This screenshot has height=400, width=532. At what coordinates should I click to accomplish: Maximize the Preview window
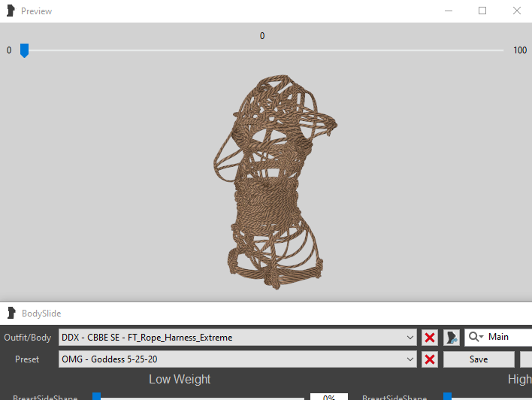(482, 11)
